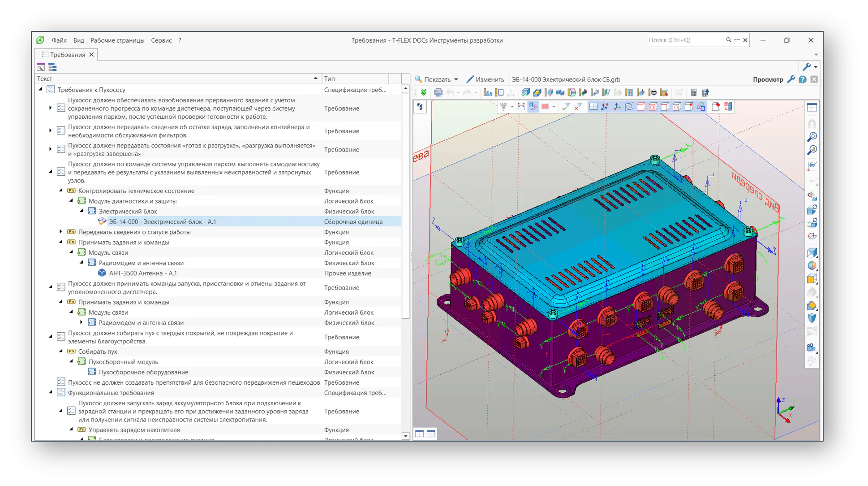This screenshot has width=868, height=486.
Task: Switch to the Требования tab
Action: (x=67, y=55)
